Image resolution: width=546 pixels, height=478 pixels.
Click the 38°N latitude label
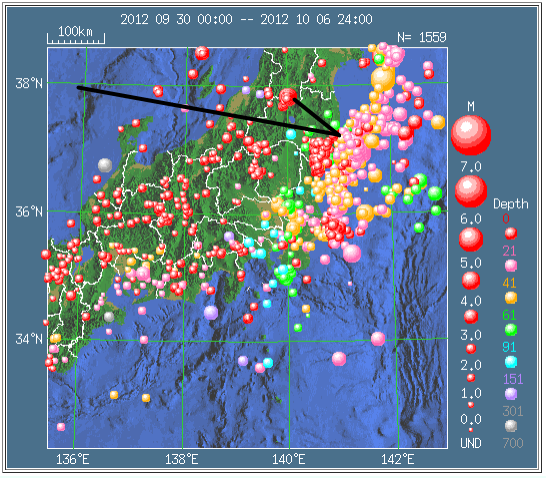(x=29, y=84)
